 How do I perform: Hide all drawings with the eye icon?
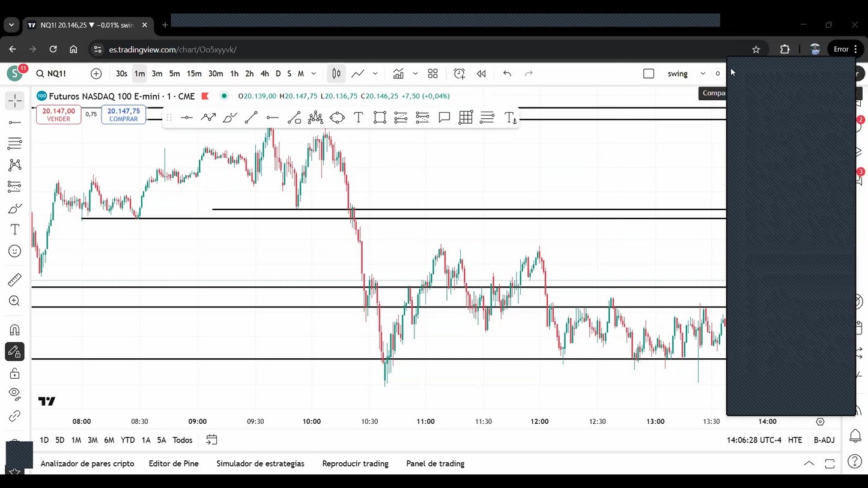tap(15, 394)
